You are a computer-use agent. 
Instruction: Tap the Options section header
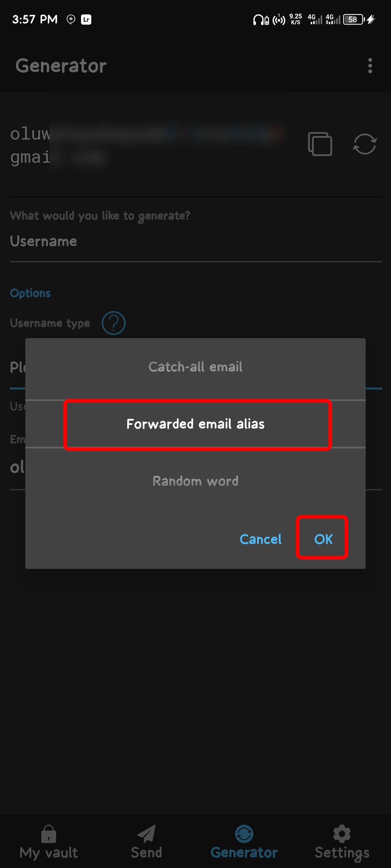click(x=30, y=293)
